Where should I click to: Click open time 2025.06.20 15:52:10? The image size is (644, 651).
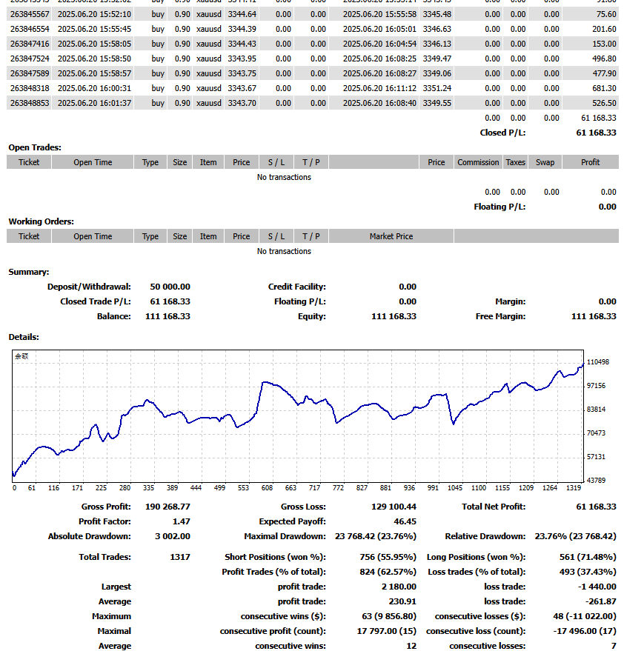tap(94, 14)
